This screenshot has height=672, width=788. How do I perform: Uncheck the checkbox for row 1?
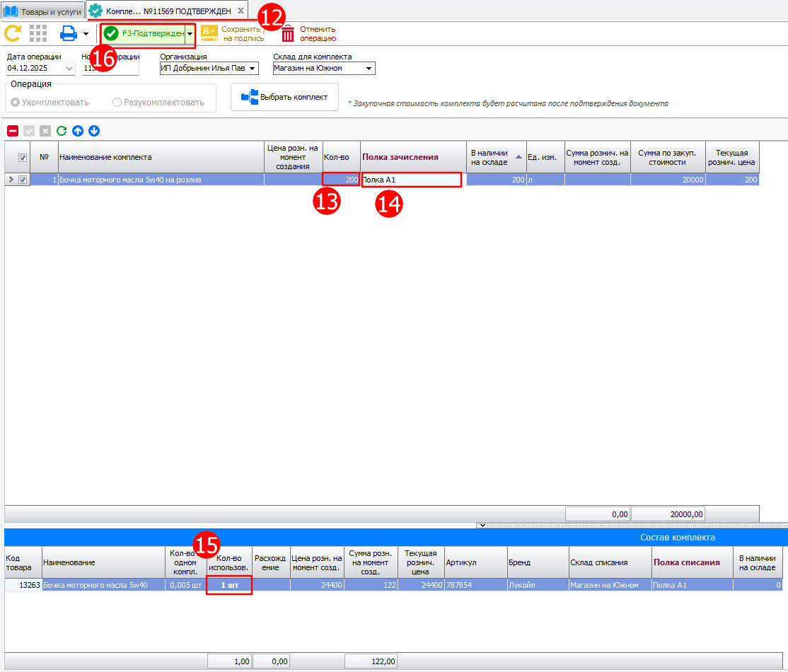coord(23,180)
